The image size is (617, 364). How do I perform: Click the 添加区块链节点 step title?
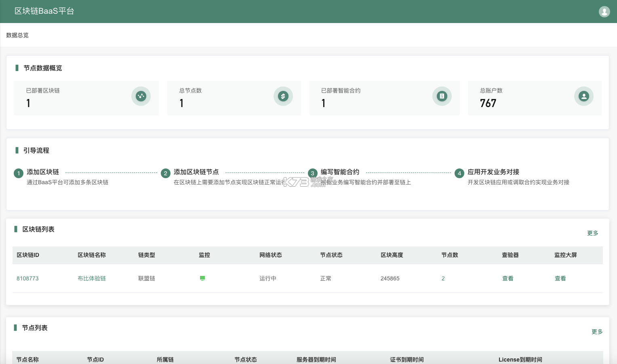(196, 172)
